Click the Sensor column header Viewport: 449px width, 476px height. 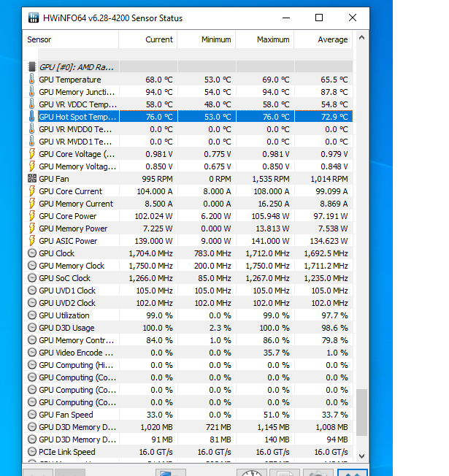[71, 39]
